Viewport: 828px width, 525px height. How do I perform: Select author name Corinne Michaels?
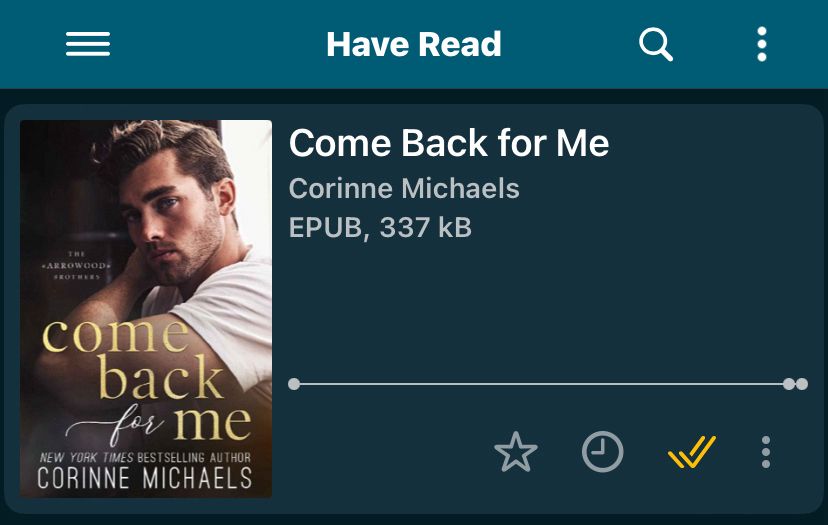pyautogui.click(x=404, y=189)
